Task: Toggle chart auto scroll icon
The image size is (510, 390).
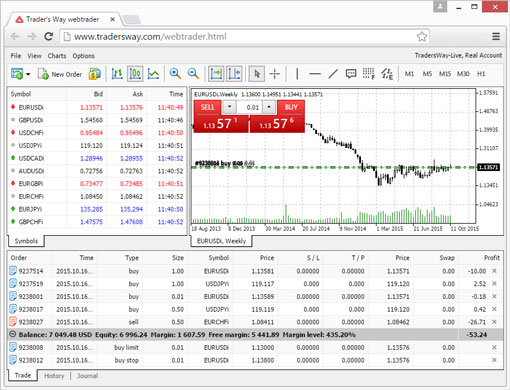Action: tap(216, 74)
